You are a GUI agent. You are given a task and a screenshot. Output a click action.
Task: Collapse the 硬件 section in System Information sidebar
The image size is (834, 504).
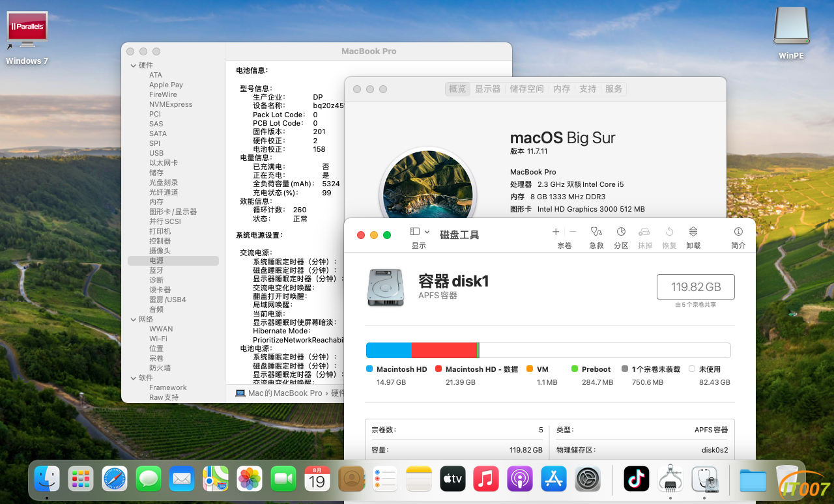coord(132,65)
